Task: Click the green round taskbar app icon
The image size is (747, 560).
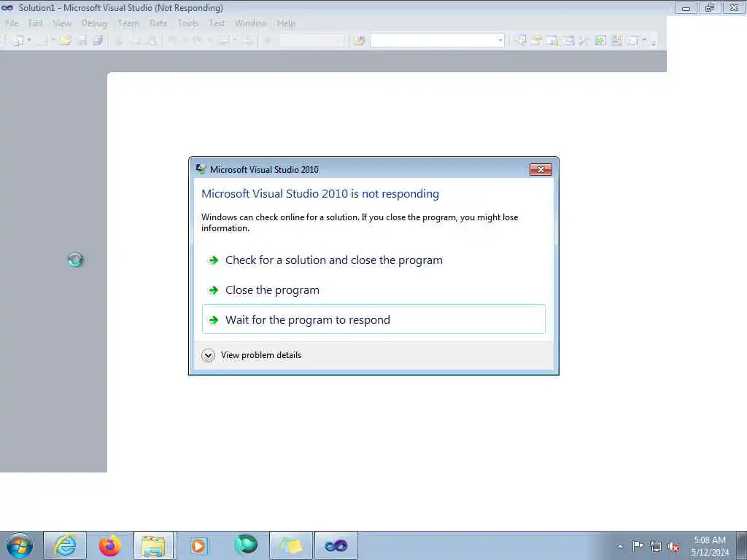Action: (246, 545)
